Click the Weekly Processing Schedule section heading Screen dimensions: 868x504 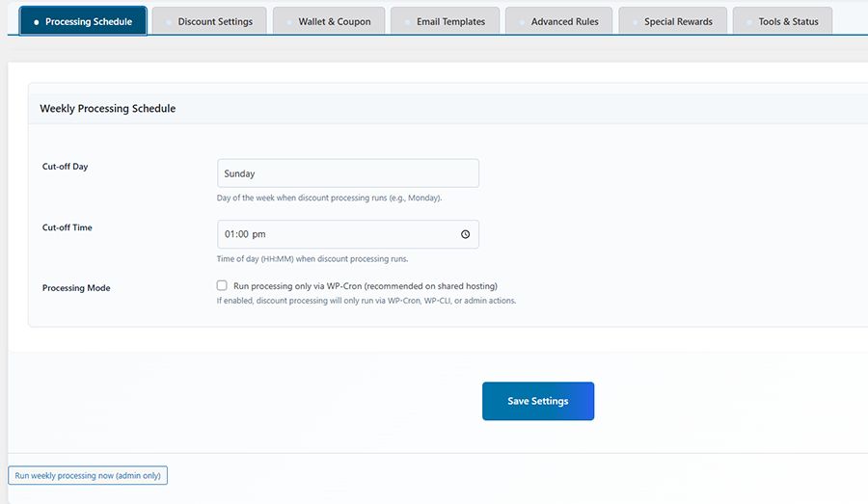click(x=107, y=109)
